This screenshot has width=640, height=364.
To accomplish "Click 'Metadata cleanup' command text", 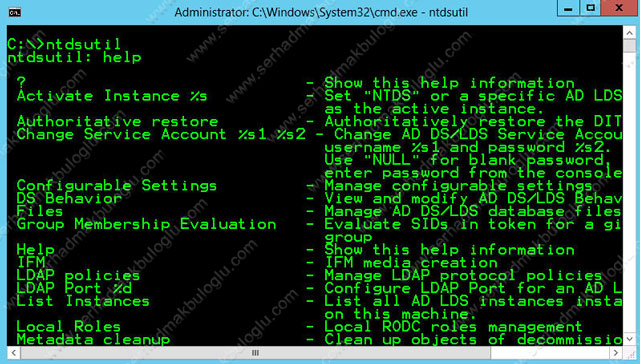I will click(93, 340).
